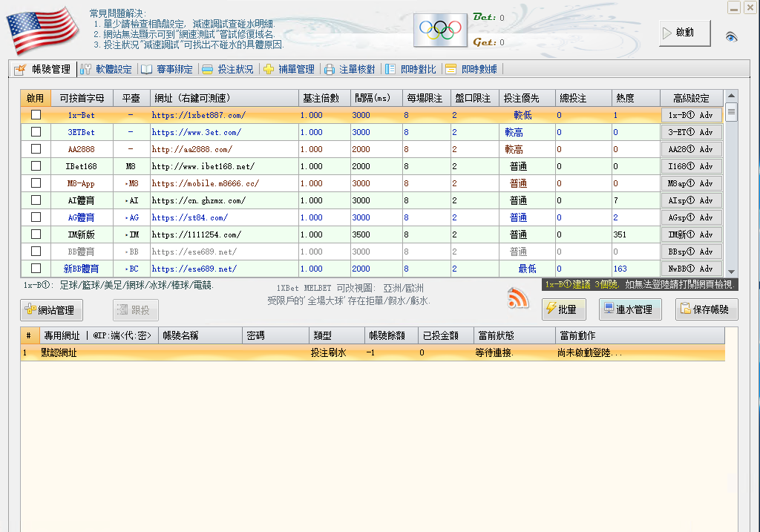760x532 pixels.
Task: Open IM新① Adv advanced settings
Action: [x=691, y=234]
